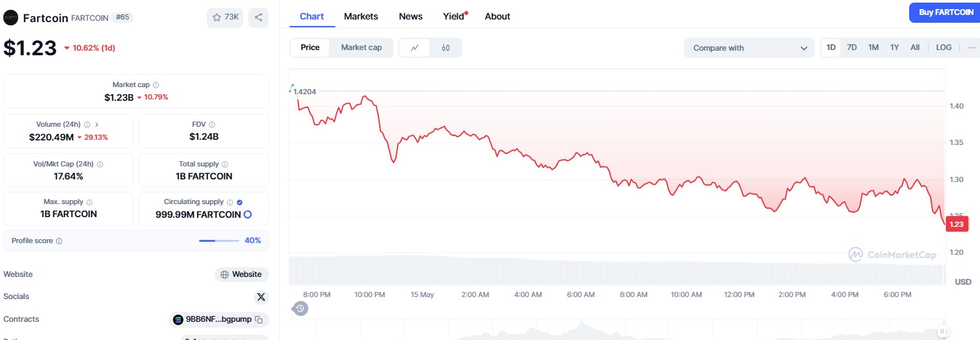Copy the contract address icon
Viewport: 980px width, 340px height.
coord(259,319)
